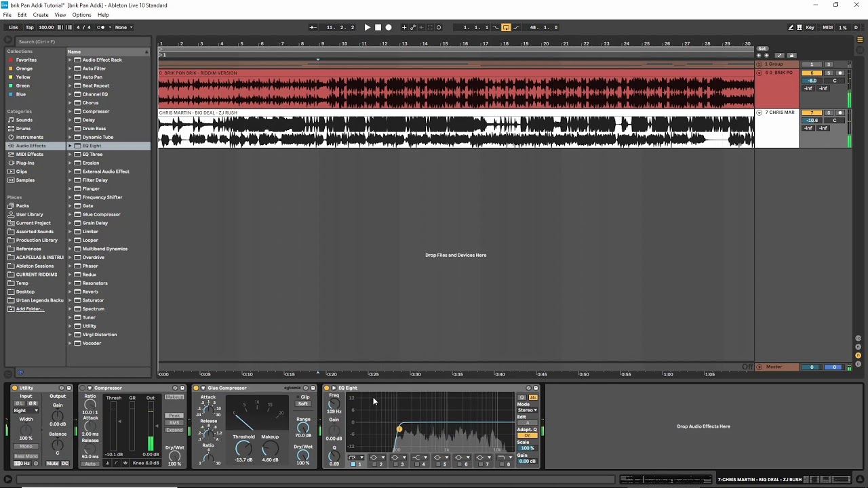Adjust the Glue Compressor Threshold knob
This screenshot has width=868, height=488.
point(243,448)
